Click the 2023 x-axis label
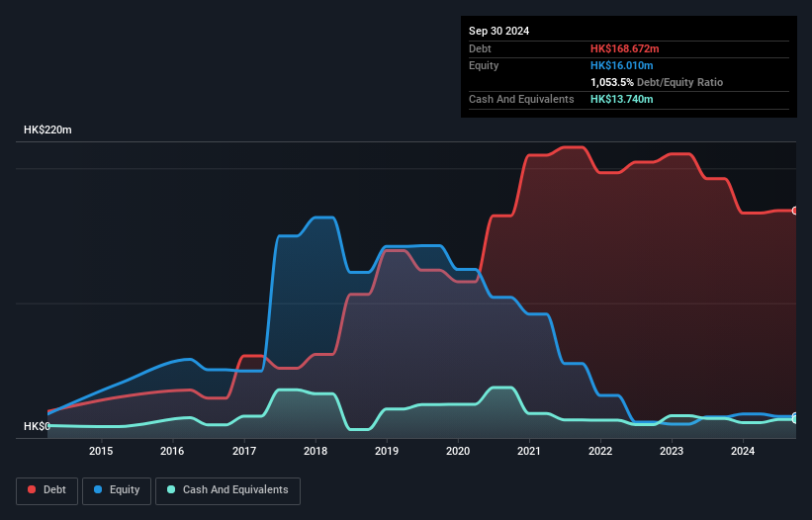Viewport: 812px width, 520px height. [x=672, y=451]
